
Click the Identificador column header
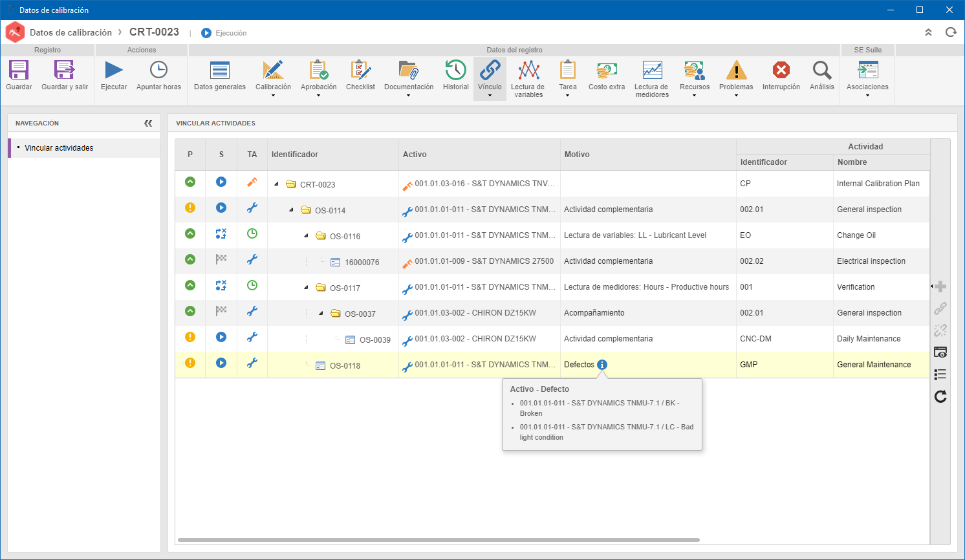pos(295,155)
